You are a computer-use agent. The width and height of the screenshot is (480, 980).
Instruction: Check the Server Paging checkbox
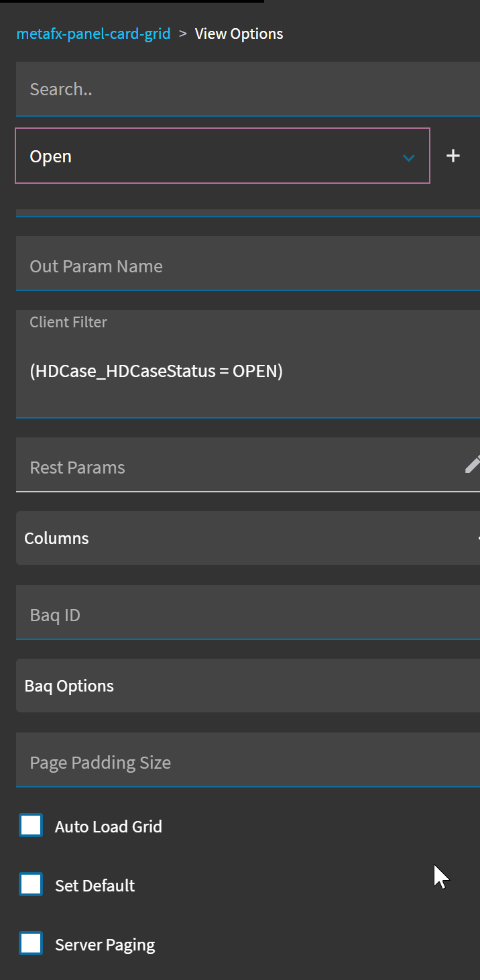tap(32, 944)
